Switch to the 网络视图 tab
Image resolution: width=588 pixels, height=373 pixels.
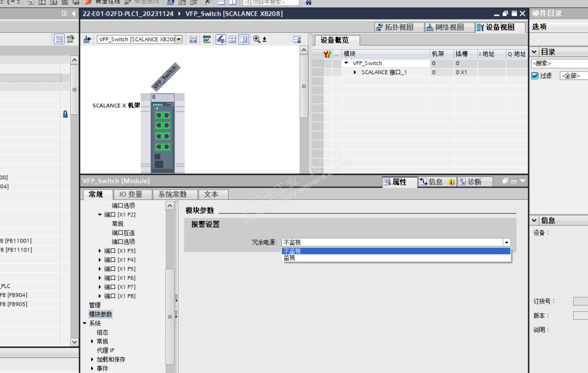point(449,27)
